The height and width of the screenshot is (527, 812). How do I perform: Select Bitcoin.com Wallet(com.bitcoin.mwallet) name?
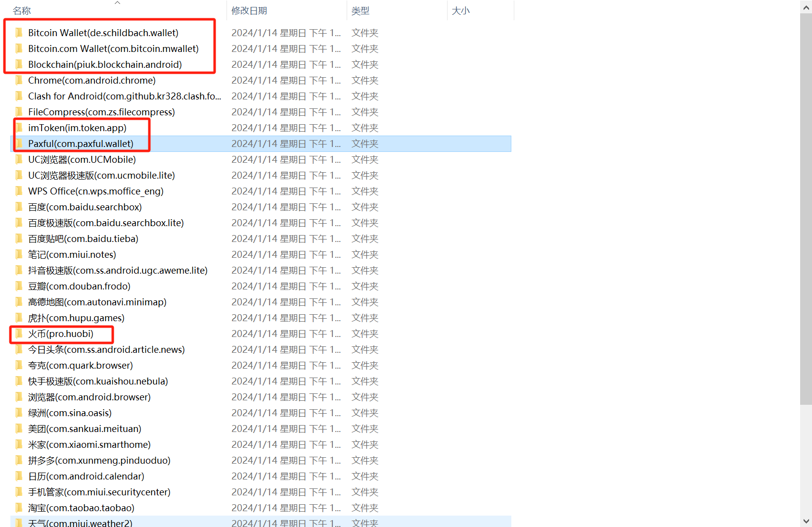(113, 48)
